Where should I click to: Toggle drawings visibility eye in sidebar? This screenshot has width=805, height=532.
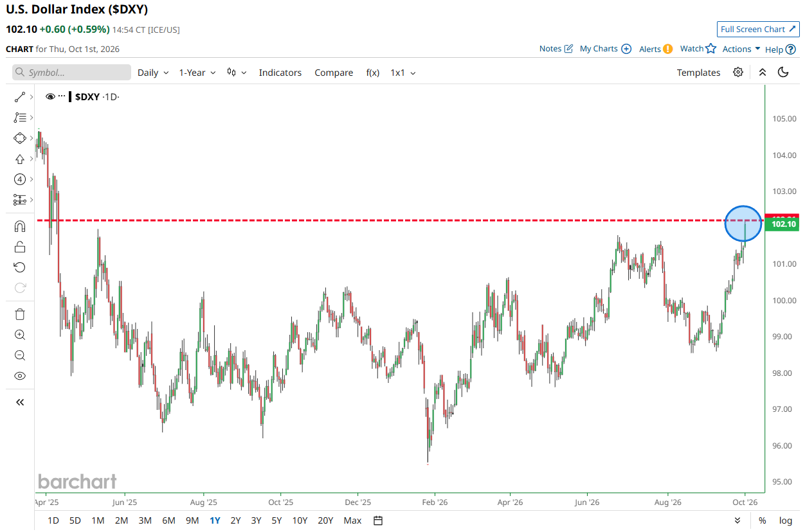pos(19,376)
